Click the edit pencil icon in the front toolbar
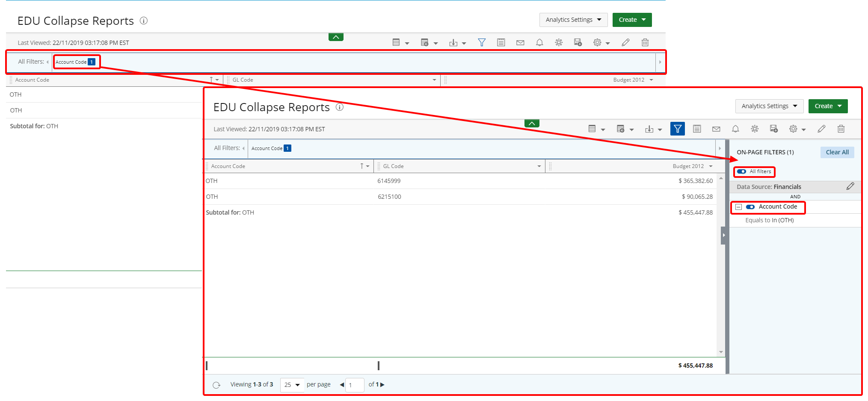This screenshot has width=868, height=401. [821, 129]
